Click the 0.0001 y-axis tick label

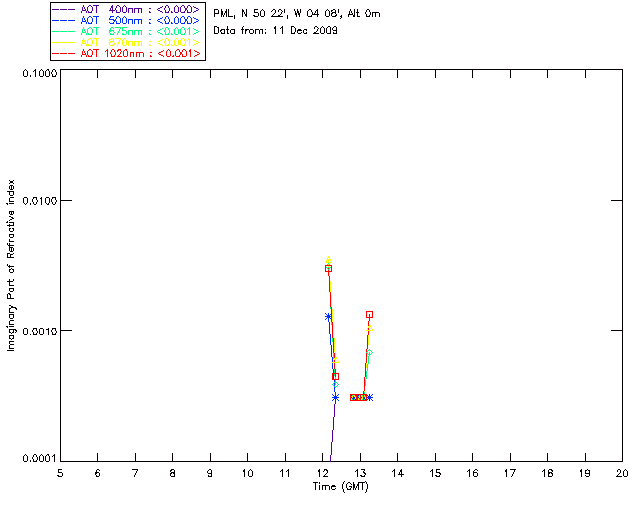point(39,459)
